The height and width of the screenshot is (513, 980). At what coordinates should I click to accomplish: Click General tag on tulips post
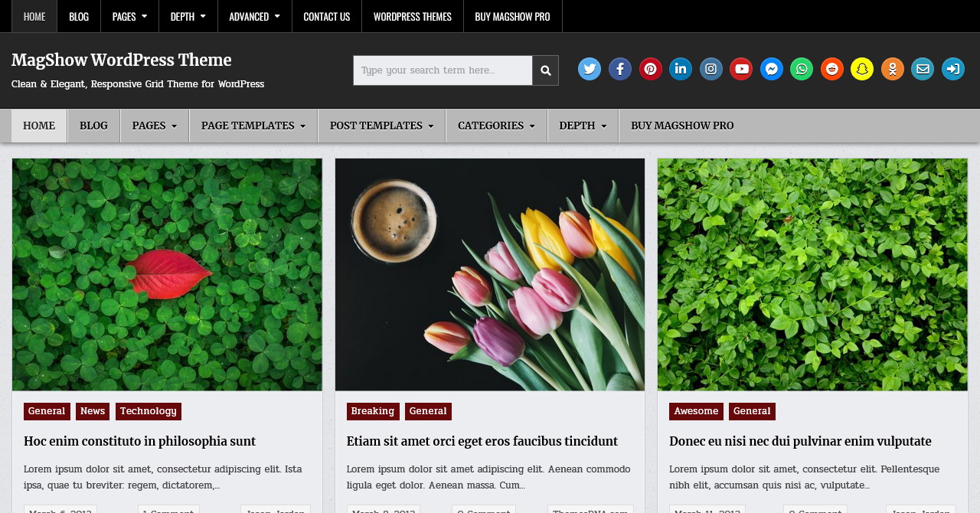(x=428, y=411)
